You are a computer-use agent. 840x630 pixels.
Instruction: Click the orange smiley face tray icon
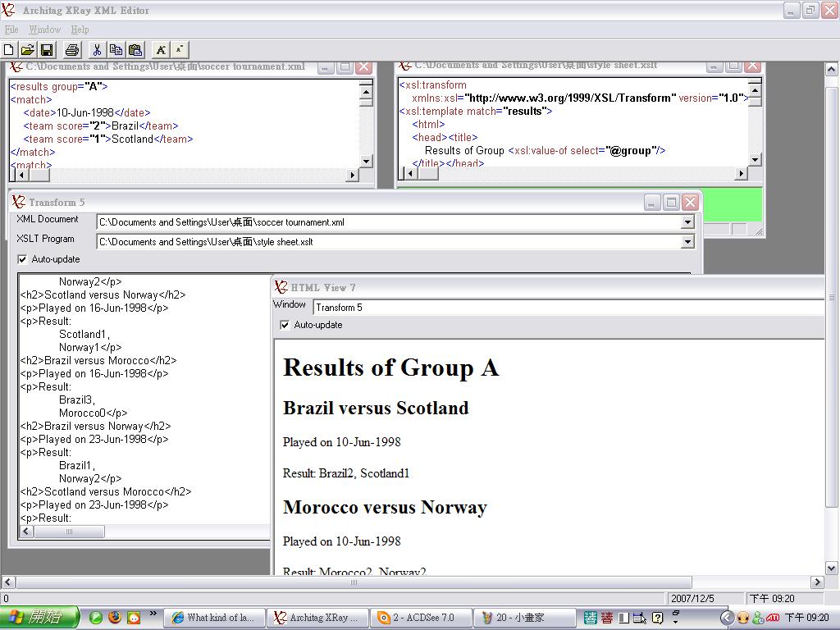coord(743,618)
